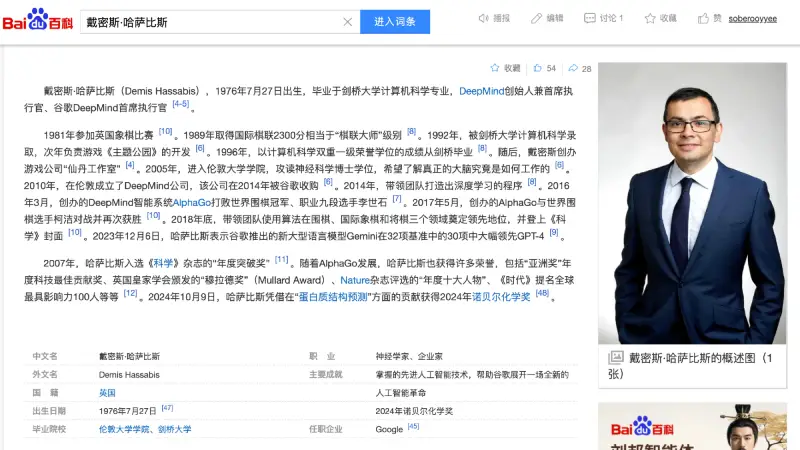Open the gallery icon under the portrait
Image resolution: width=800 pixels, height=450 pixels.
tap(616, 357)
